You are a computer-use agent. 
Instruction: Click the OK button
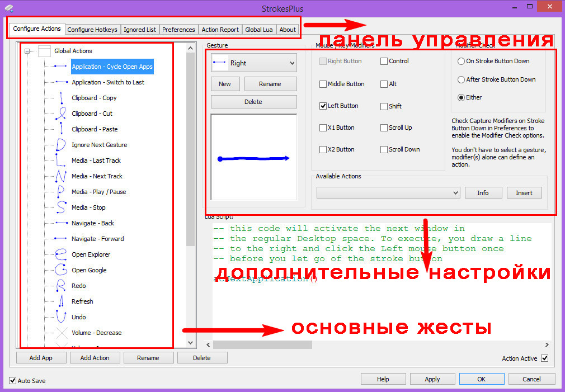coord(482,379)
